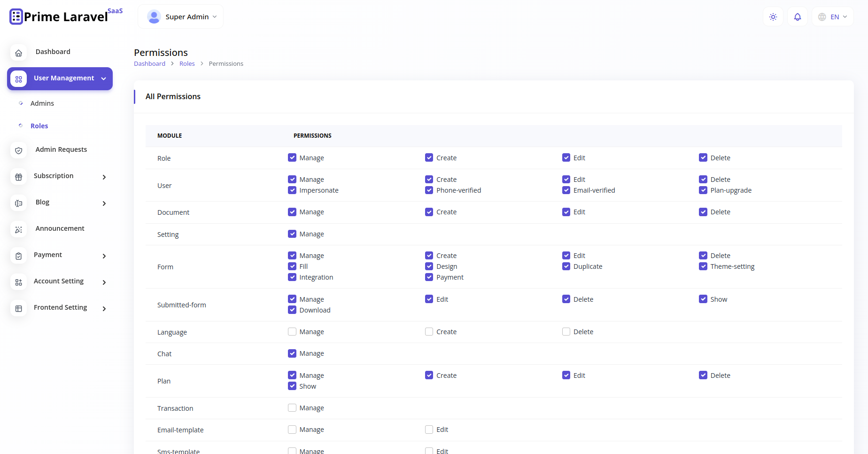Navigate to Roles via the breadcrumb link
The image size is (868, 454).
coord(187,63)
